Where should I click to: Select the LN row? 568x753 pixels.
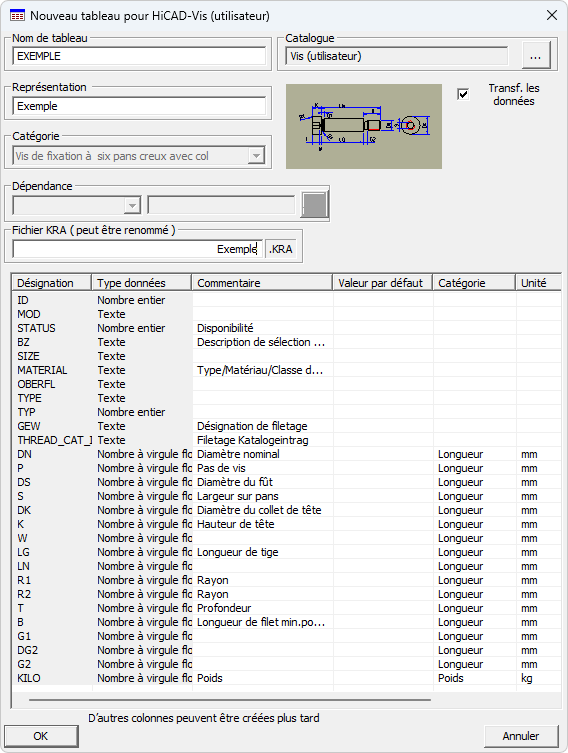pyautogui.click(x=287, y=566)
